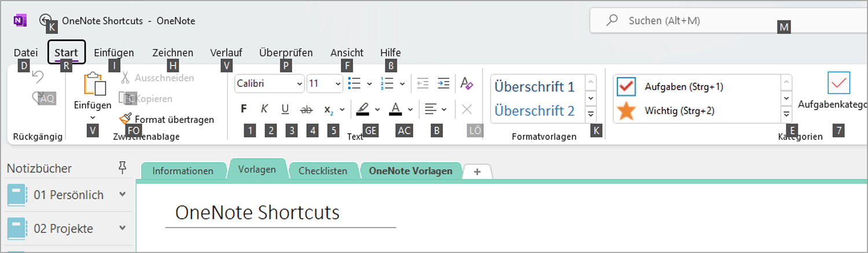
Task: Click the bulleted list icon
Action: coord(355,83)
